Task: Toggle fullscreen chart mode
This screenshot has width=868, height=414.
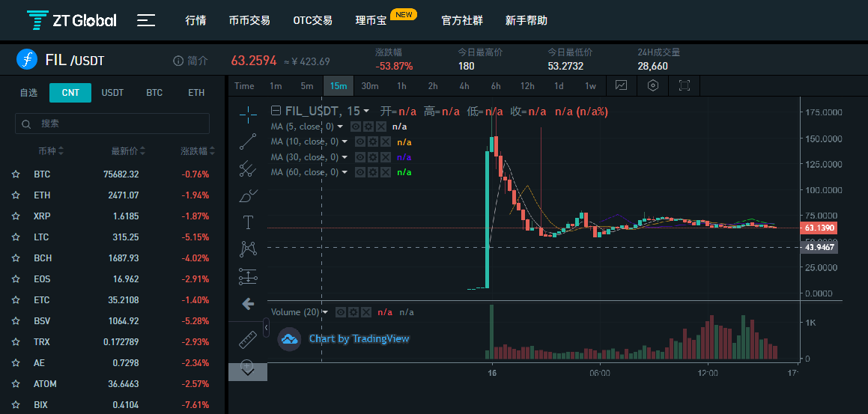Action: click(685, 85)
